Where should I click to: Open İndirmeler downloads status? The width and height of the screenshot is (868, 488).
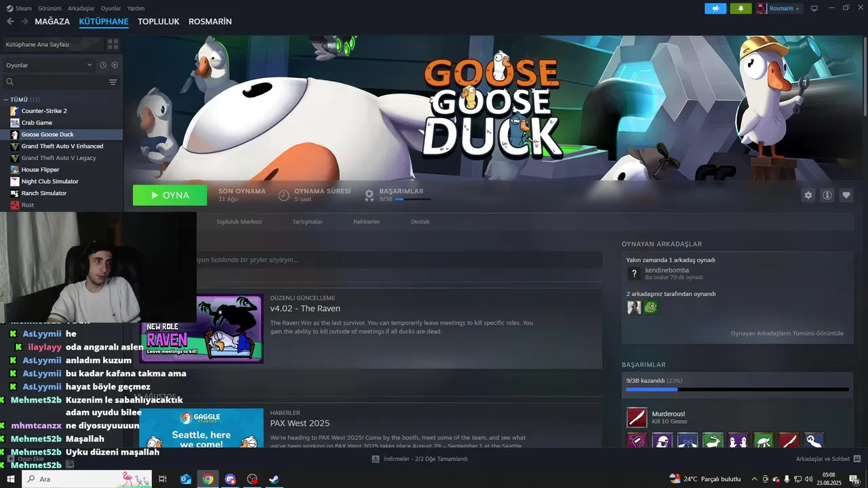coord(420,459)
